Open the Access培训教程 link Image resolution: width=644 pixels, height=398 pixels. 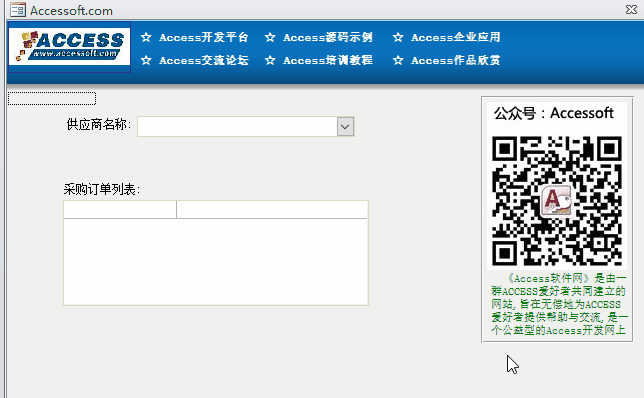coord(328,60)
